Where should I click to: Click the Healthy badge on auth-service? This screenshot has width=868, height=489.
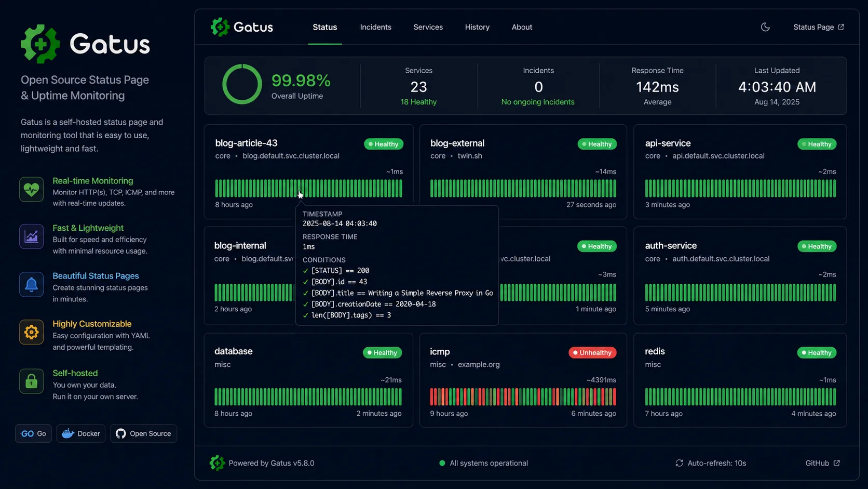click(817, 246)
